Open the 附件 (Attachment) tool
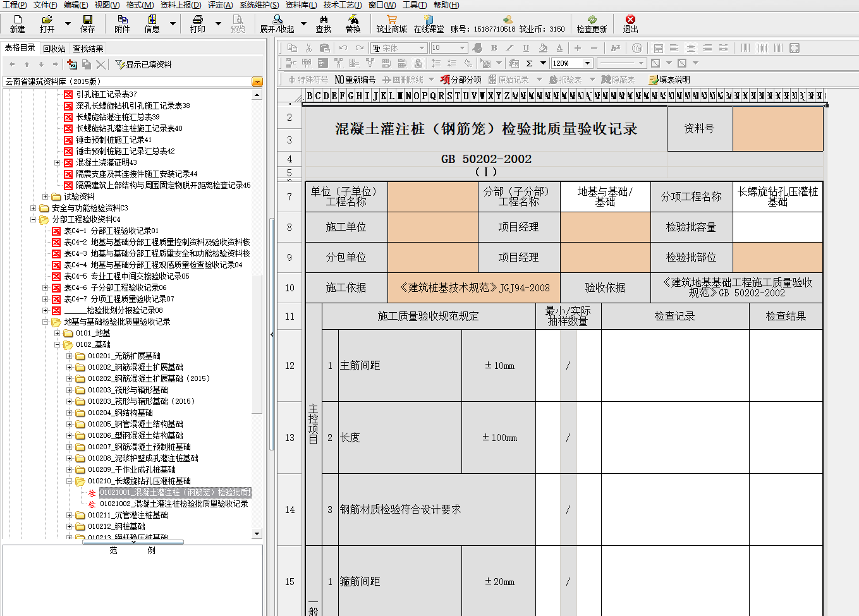This screenshot has height=616, width=859. (122, 24)
